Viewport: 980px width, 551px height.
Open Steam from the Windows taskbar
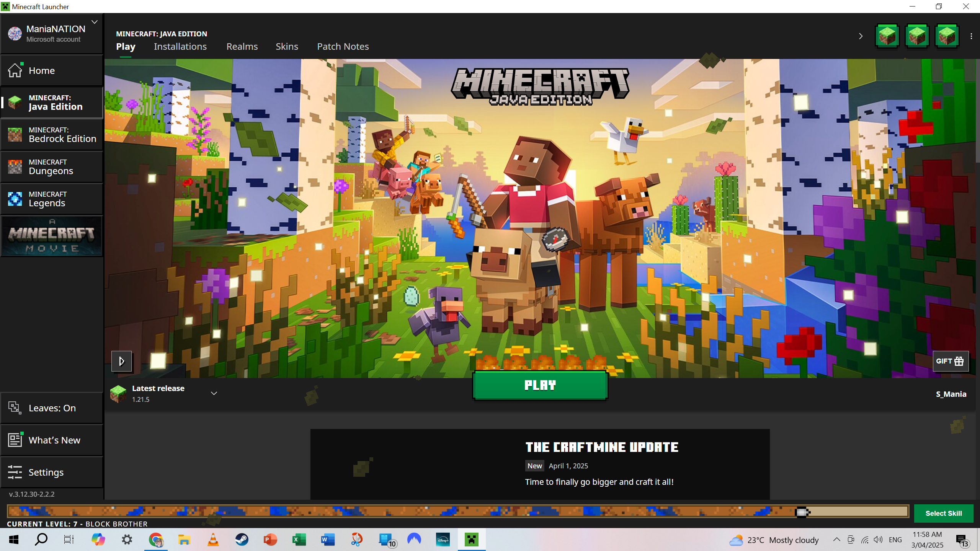pyautogui.click(x=242, y=540)
